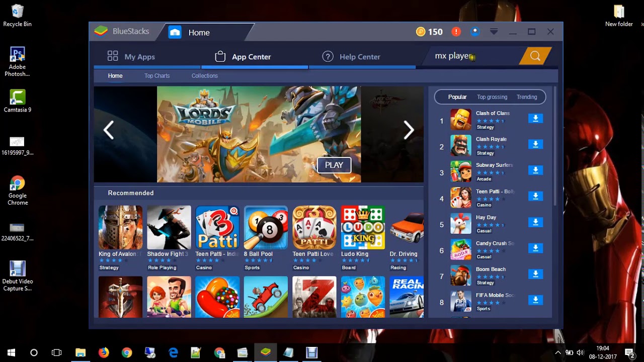Open Google Chrome desktop shortcut
The width and height of the screenshot is (644, 362).
pyautogui.click(x=17, y=191)
